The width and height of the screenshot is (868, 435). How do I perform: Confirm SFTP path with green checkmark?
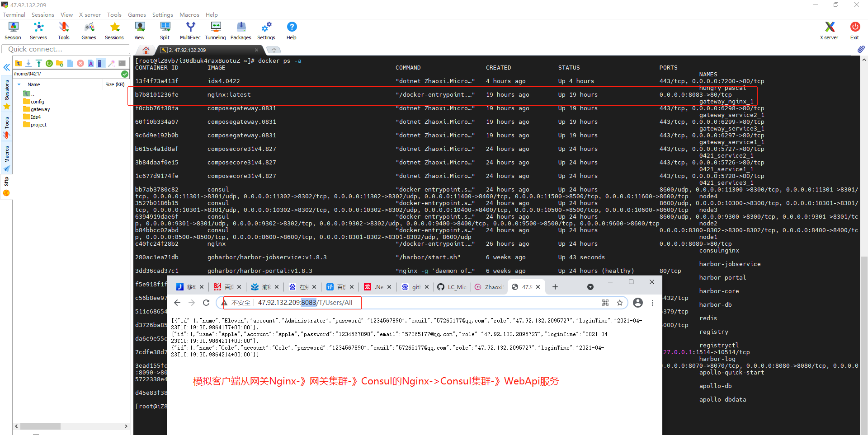point(125,74)
